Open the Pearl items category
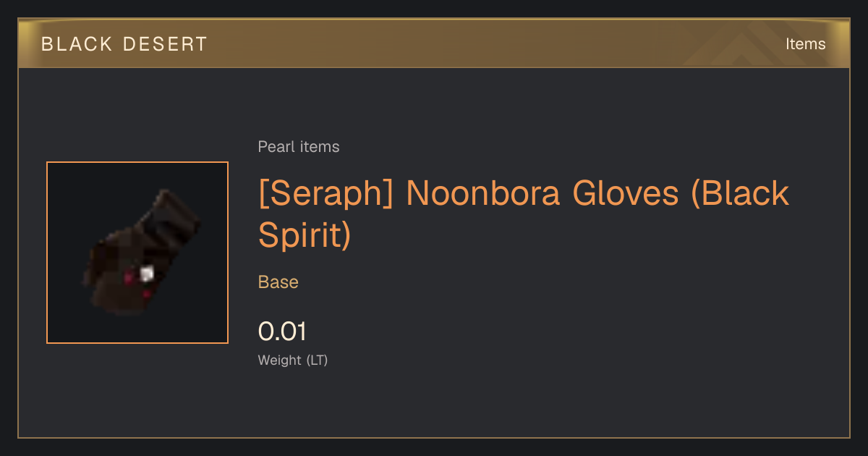The width and height of the screenshot is (868, 456). pos(299,147)
